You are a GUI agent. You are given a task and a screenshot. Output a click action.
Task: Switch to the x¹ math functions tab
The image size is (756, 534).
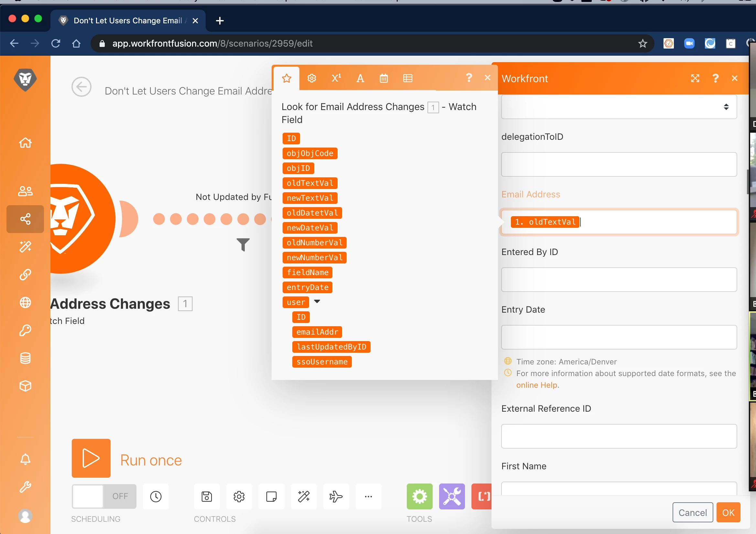point(336,78)
